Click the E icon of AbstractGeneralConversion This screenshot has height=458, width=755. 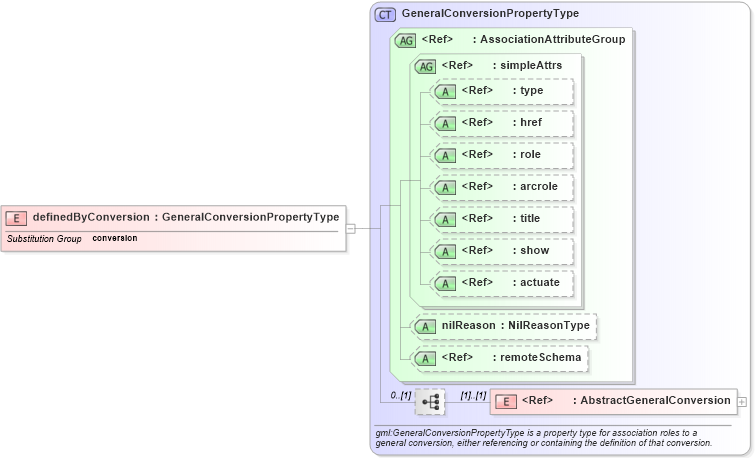[506, 402]
